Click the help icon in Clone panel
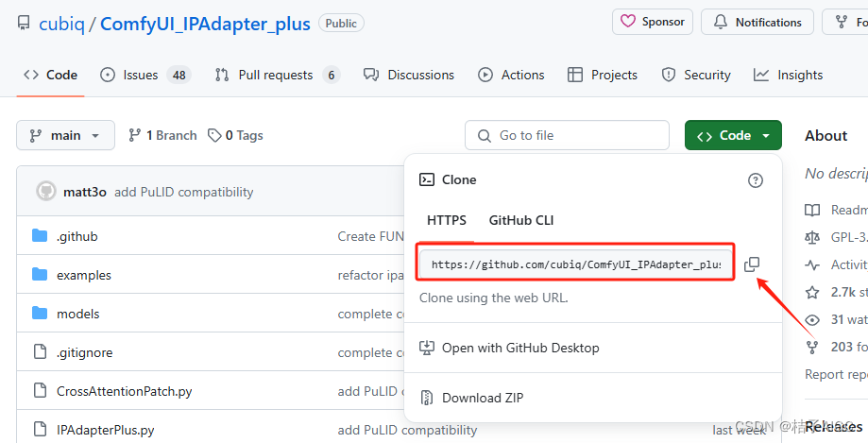The width and height of the screenshot is (868, 443). click(755, 180)
